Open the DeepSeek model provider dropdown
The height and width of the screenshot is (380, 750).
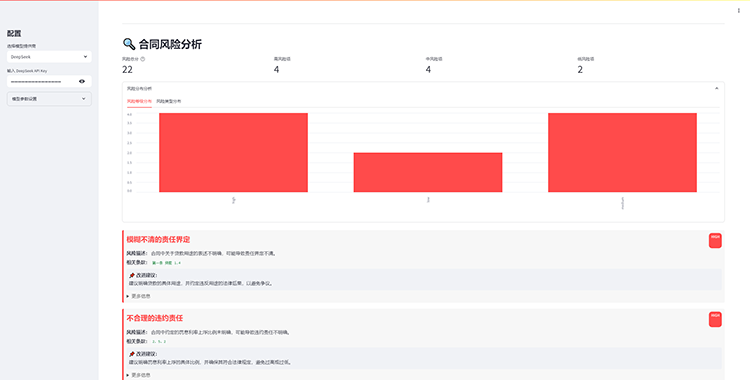(49, 56)
